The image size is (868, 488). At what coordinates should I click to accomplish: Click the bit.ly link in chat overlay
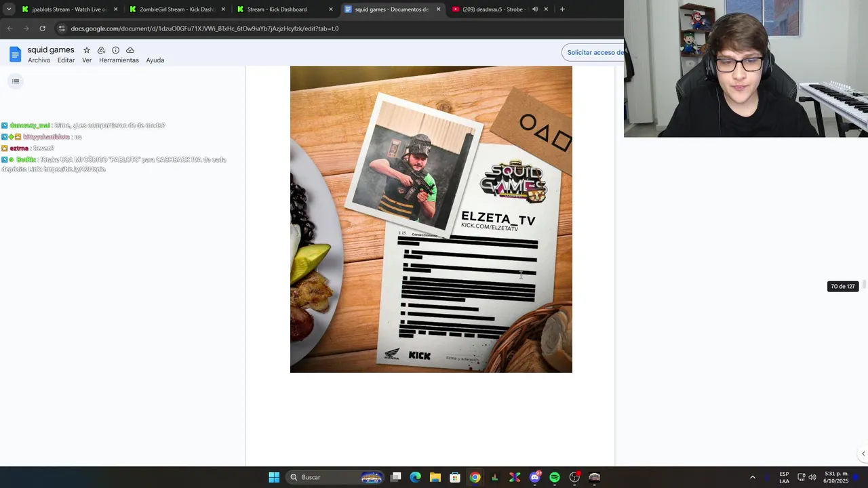[75, 169]
